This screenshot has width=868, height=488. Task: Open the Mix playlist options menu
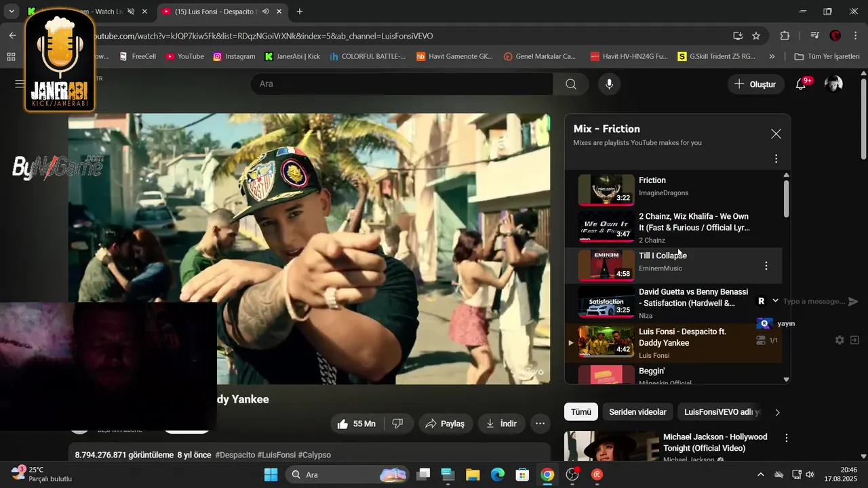pyautogui.click(x=776, y=159)
